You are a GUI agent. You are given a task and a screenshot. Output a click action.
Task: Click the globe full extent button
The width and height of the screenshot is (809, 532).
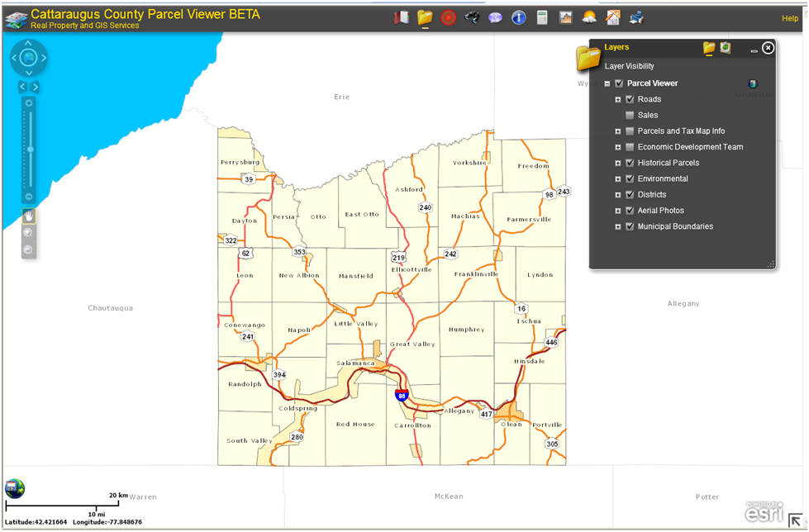(28, 58)
